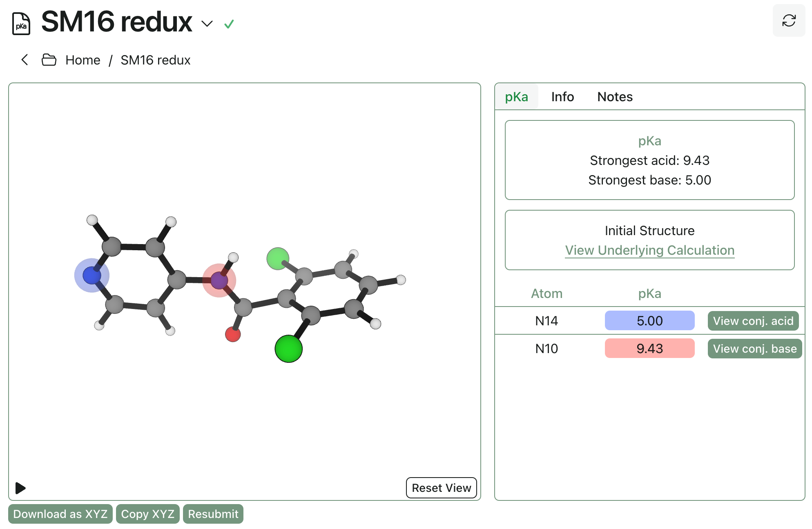Reset the 3D molecule view

tap(441, 488)
